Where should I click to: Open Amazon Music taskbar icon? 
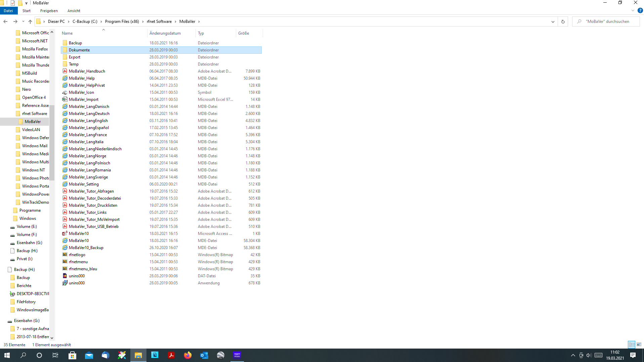tap(237, 355)
